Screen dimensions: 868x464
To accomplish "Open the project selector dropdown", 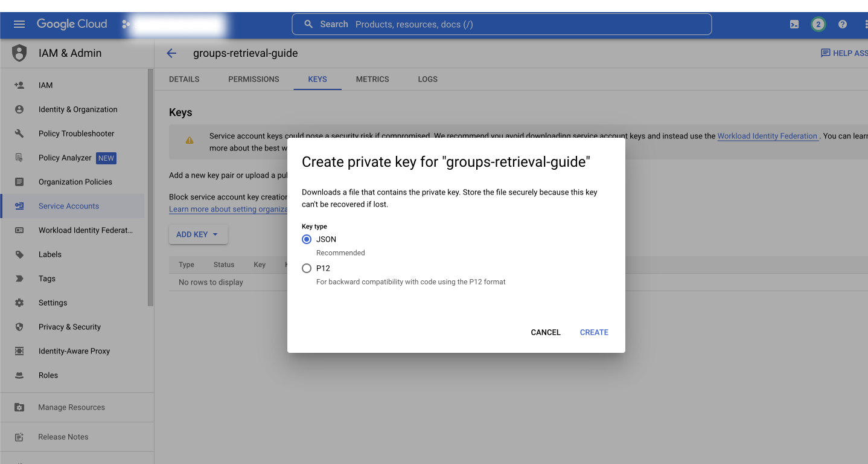I will click(x=175, y=25).
